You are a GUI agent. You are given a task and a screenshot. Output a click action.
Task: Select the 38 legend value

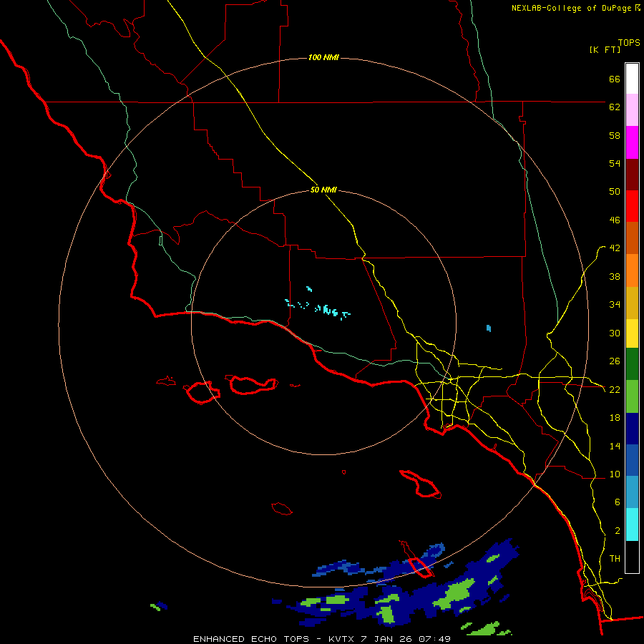[x=615, y=276]
